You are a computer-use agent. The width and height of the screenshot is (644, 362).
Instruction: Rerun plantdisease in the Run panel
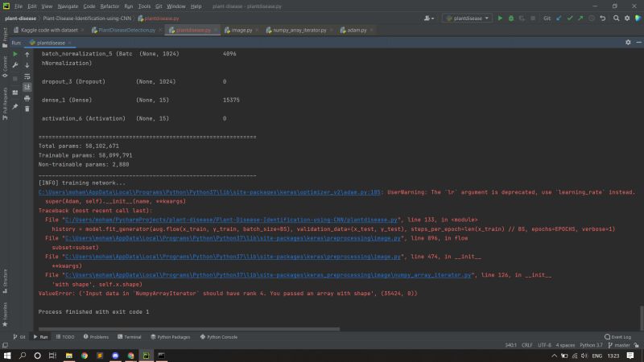coord(15,54)
